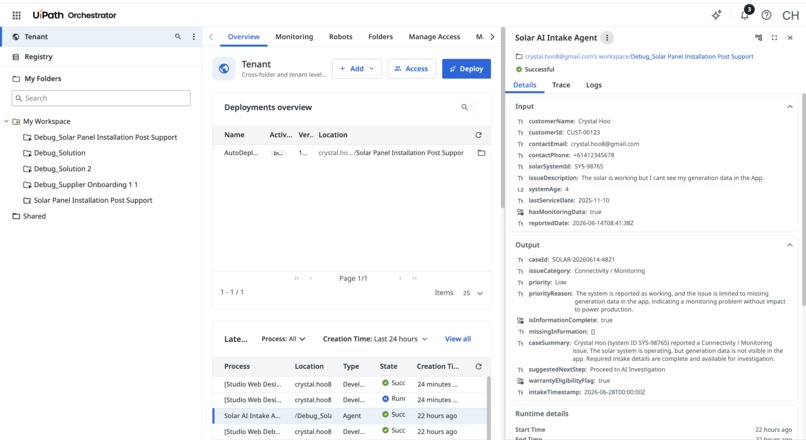
Task: Open the app launcher grid icon
Action: (16, 15)
